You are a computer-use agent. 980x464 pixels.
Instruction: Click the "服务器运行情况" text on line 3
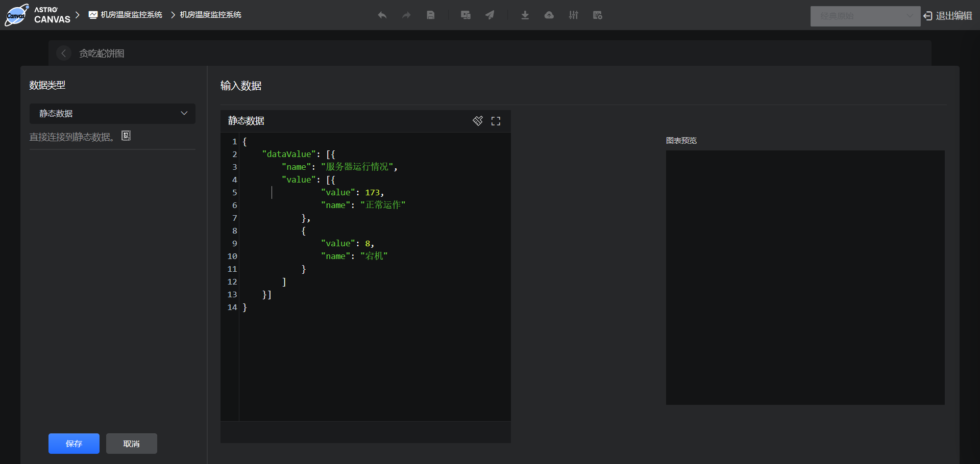pyautogui.click(x=357, y=167)
